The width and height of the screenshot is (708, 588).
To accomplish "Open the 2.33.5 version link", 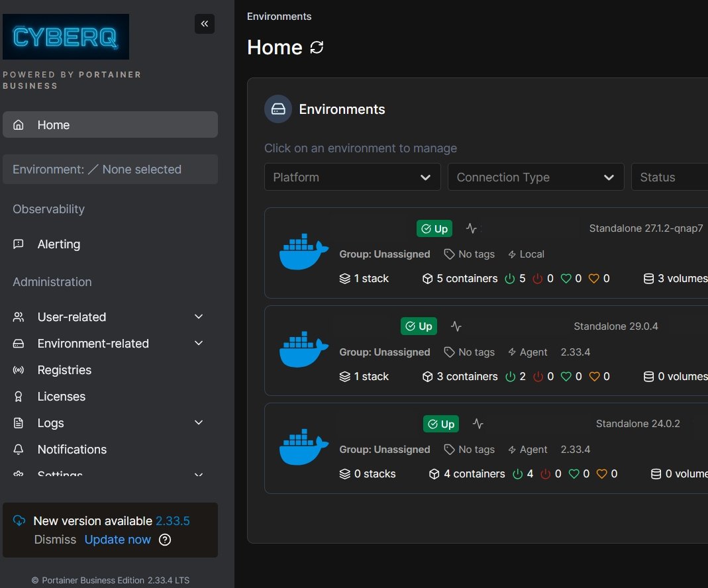I will [x=172, y=521].
